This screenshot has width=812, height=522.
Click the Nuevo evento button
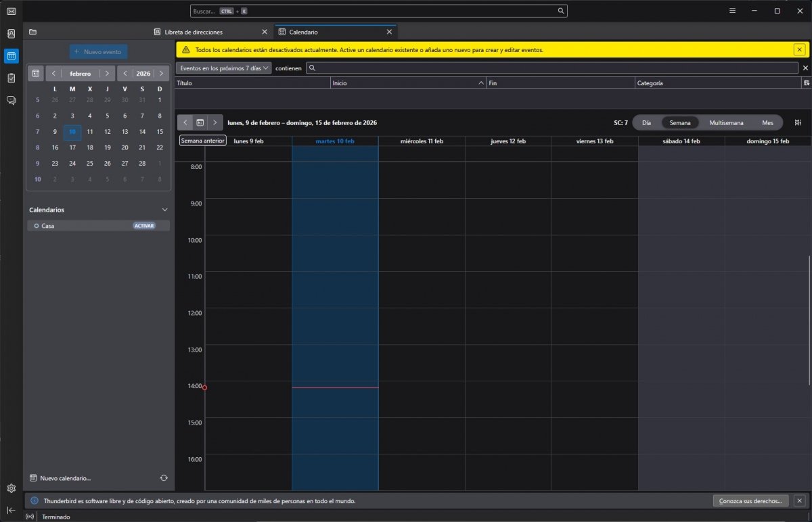coord(98,51)
